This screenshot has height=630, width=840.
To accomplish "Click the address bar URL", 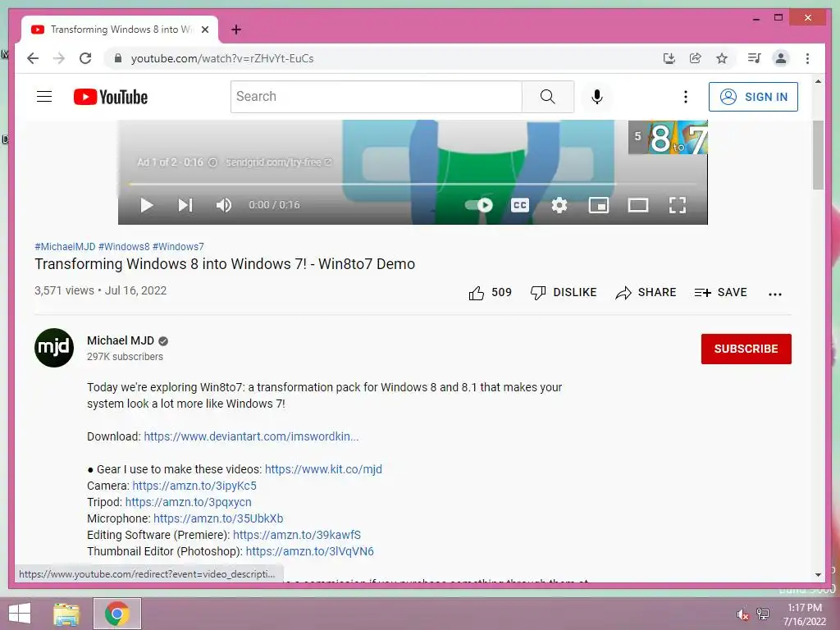I will point(222,58).
